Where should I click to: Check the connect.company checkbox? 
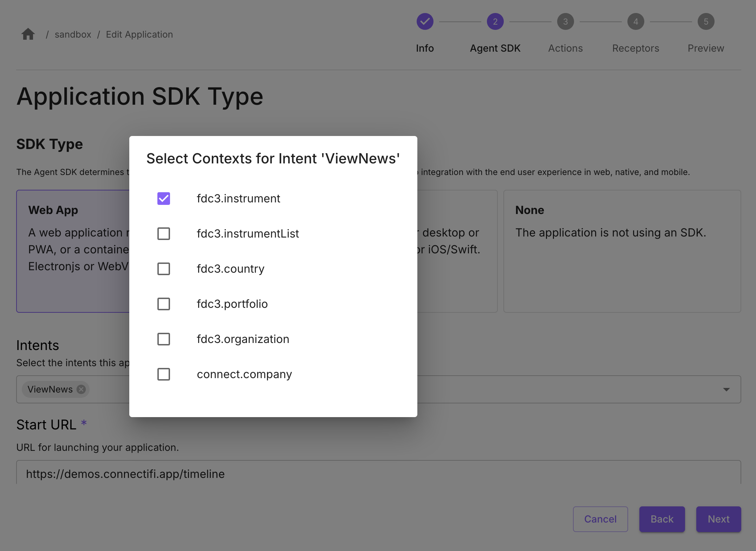[164, 374]
